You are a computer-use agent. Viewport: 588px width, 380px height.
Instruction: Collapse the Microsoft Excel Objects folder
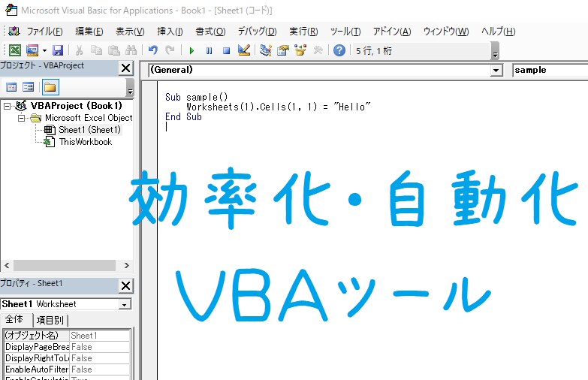21,118
